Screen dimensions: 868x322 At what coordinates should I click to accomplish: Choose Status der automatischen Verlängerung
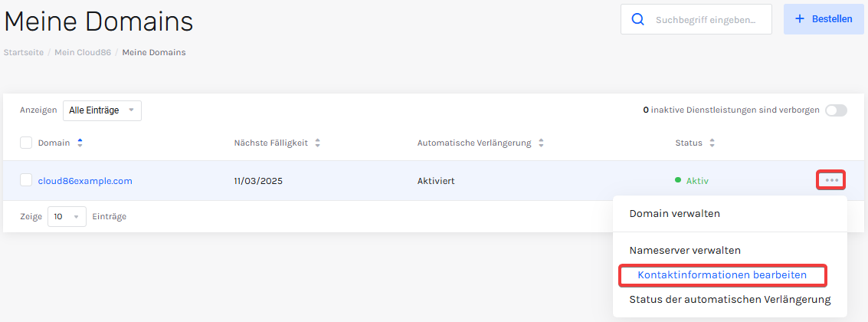click(x=729, y=300)
